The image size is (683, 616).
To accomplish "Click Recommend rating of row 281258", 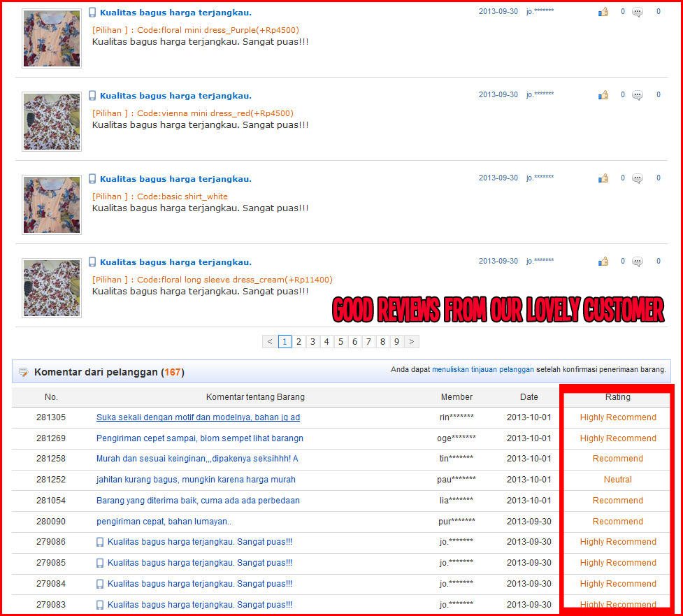I will tap(618, 459).
